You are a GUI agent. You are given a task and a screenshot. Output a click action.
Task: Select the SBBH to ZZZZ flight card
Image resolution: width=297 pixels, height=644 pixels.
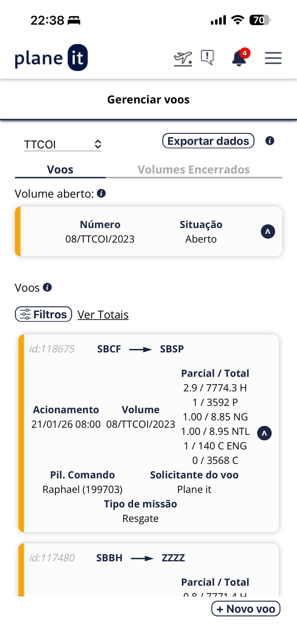click(x=148, y=570)
